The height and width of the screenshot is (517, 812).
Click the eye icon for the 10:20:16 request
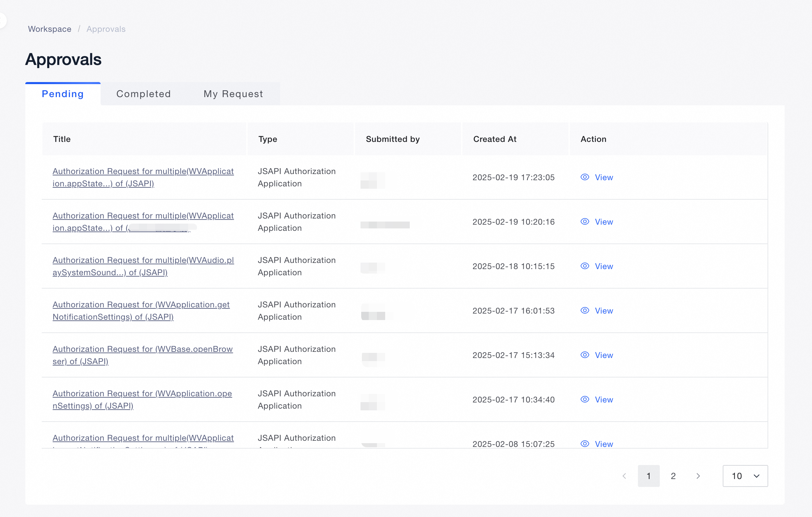585,222
